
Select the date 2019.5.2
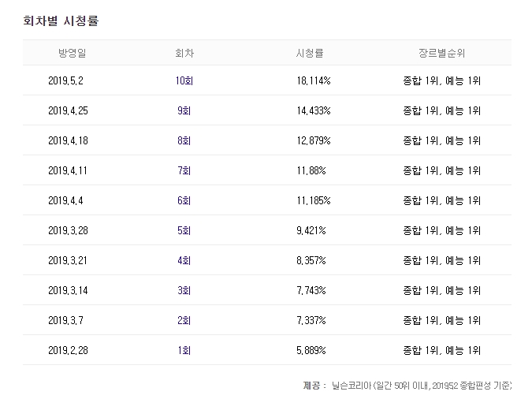point(65,80)
